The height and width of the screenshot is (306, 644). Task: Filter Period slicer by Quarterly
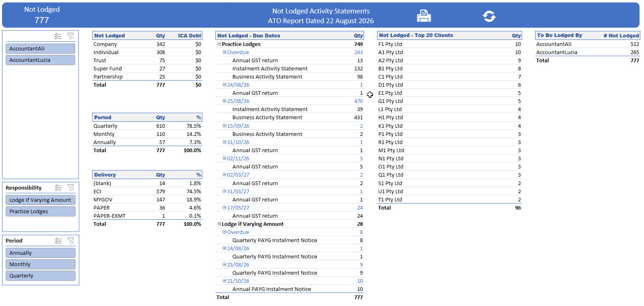pyautogui.click(x=40, y=275)
